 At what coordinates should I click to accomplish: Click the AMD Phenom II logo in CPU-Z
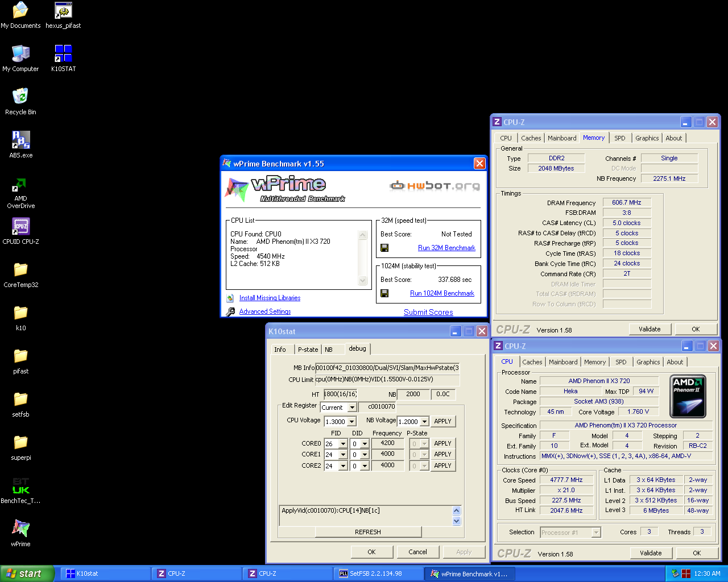(688, 396)
